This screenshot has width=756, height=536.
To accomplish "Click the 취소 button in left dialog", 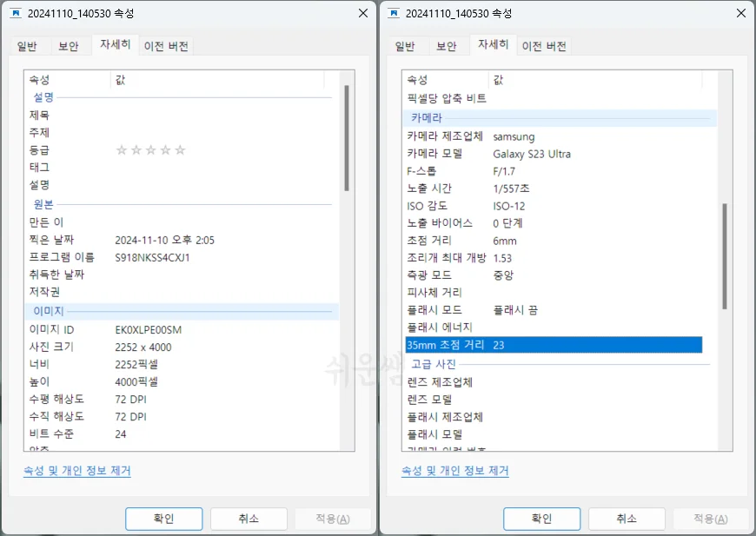I will [248, 519].
